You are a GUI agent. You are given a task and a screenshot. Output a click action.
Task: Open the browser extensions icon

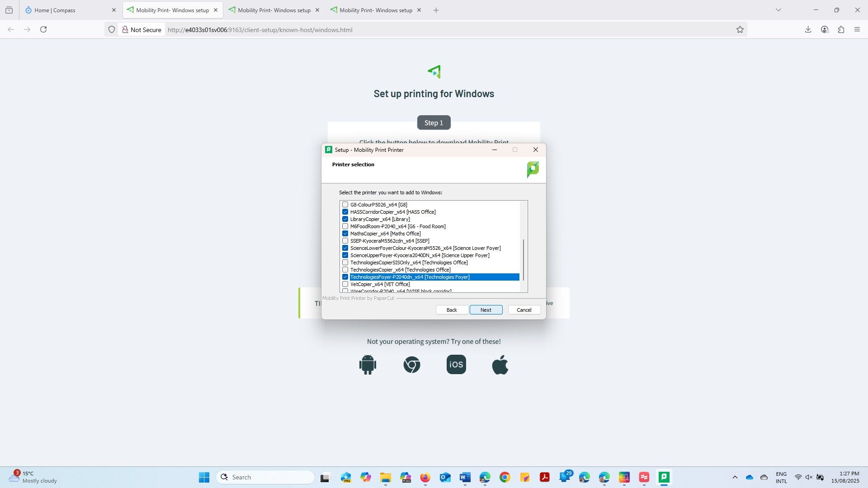841,30
